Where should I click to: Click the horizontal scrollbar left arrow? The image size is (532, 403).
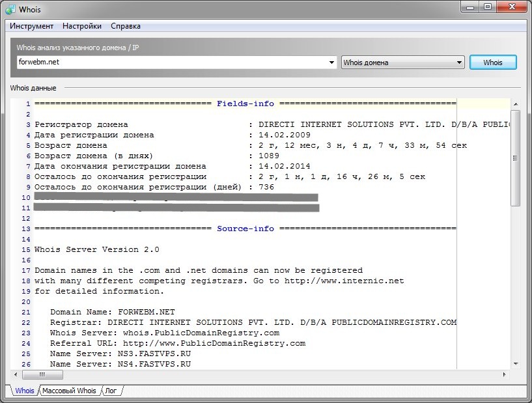point(16,375)
